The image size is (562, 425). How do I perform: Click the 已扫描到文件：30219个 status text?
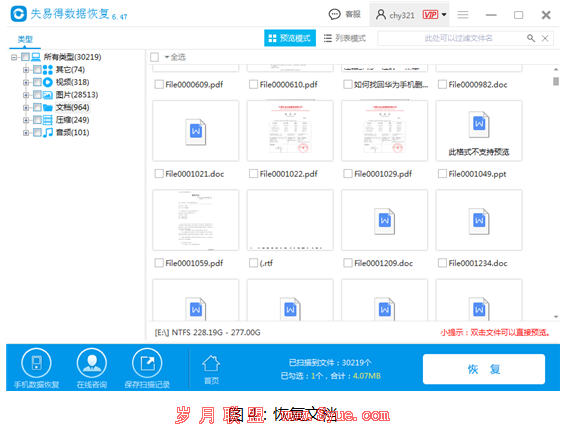click(x=330, y=363)
